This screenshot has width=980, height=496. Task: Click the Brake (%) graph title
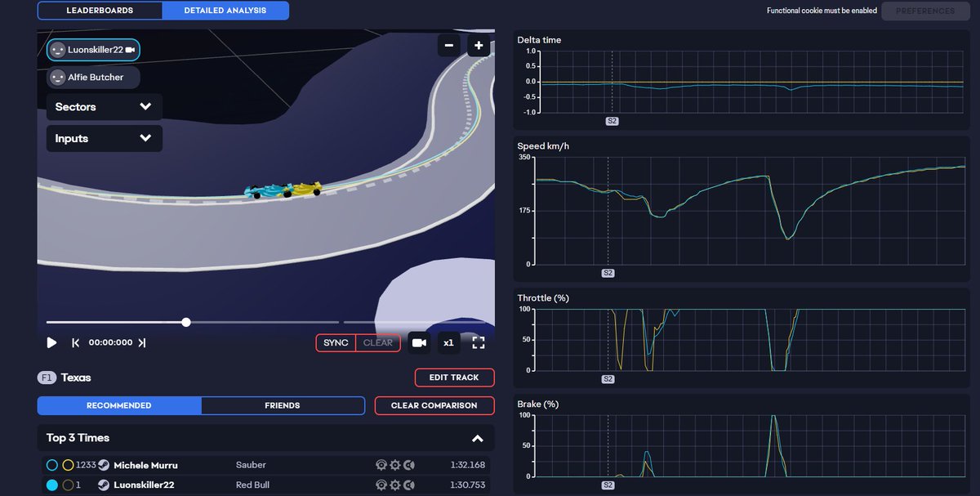pyautogui.click(x=537, y=404)
